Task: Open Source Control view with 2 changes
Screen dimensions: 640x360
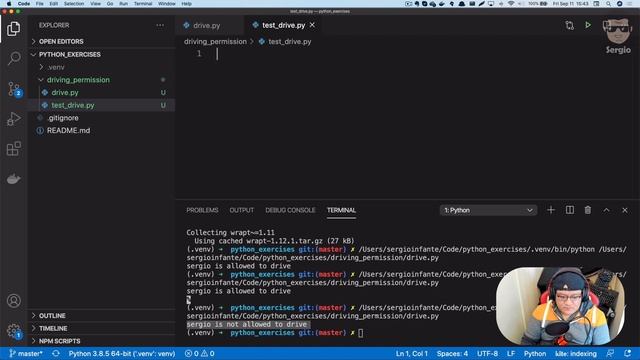Action: click(x=14, y=89)
